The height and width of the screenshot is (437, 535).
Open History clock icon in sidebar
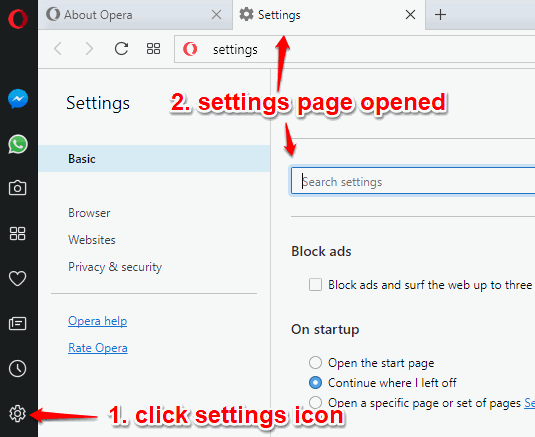coord(17,368)
